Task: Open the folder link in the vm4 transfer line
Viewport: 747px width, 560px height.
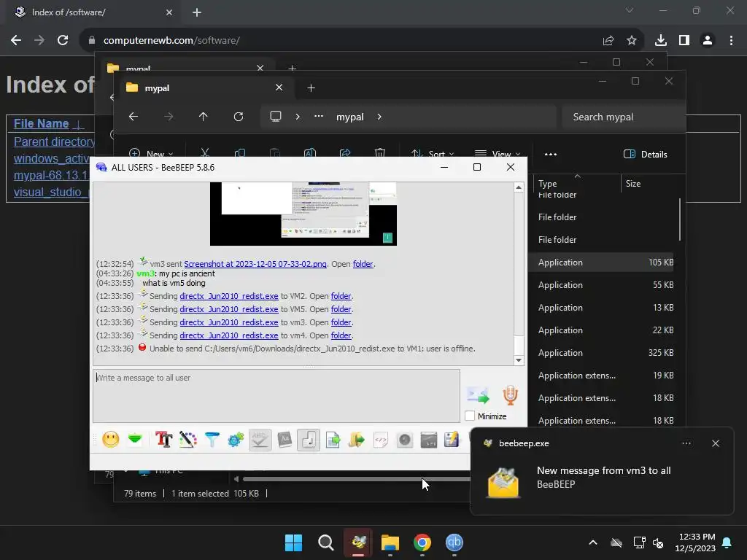Action: [341, 335]
